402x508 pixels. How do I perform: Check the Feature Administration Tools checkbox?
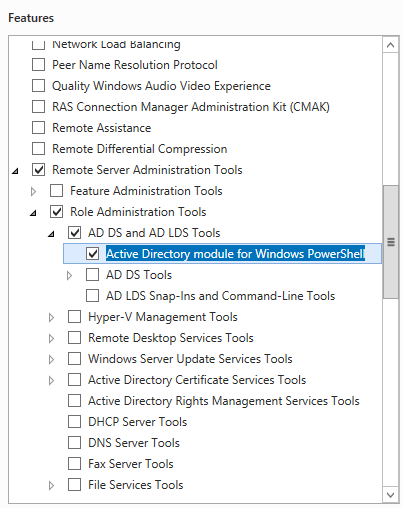tap(56, 191)
